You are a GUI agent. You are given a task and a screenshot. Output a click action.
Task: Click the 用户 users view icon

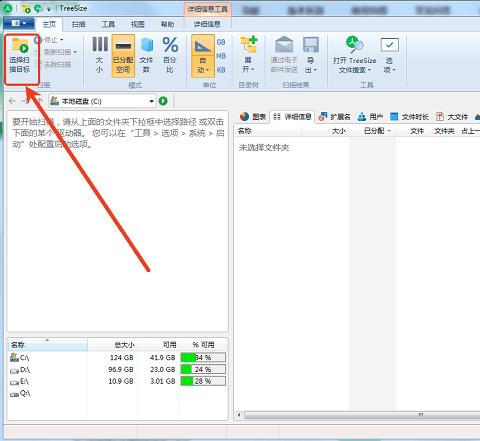[362, 117]
